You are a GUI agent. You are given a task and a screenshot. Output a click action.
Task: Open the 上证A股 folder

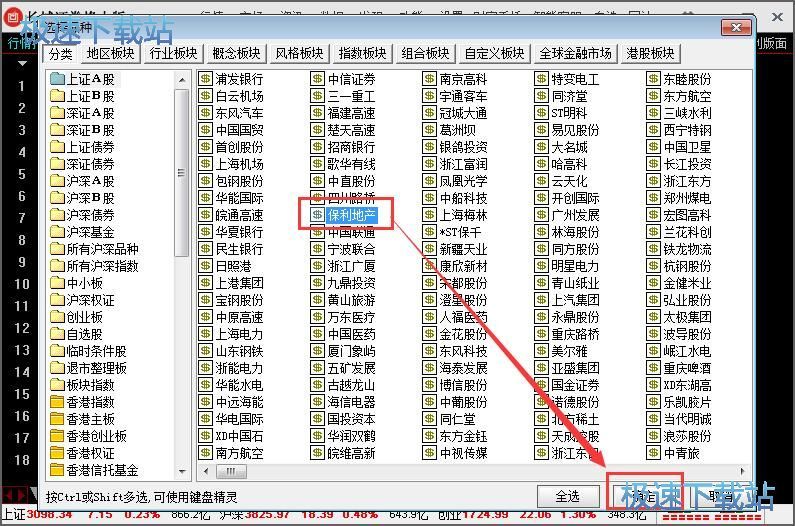click(83, 79)
